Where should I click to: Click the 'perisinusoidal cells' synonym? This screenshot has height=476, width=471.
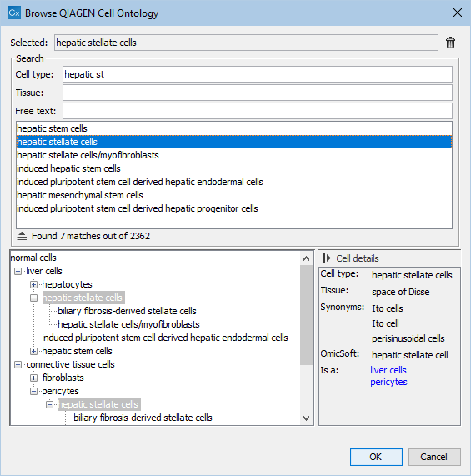[408, 338]
